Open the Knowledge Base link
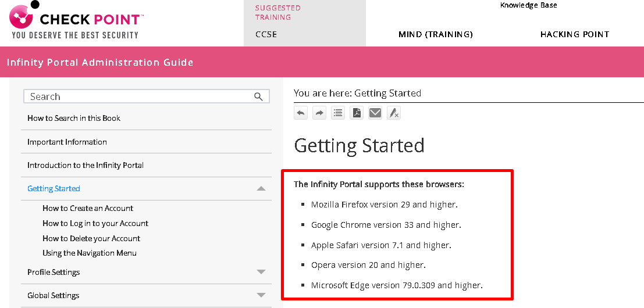 coord(528,5)
